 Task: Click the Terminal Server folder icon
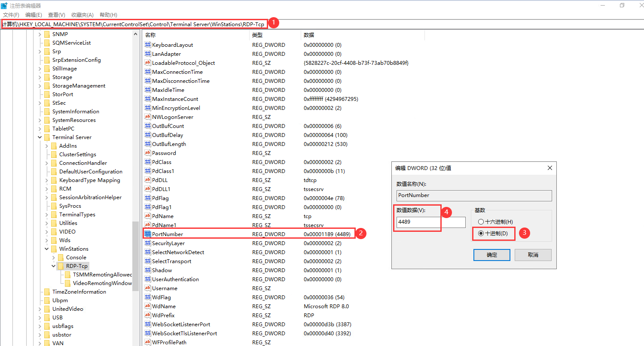pos(47,137)
